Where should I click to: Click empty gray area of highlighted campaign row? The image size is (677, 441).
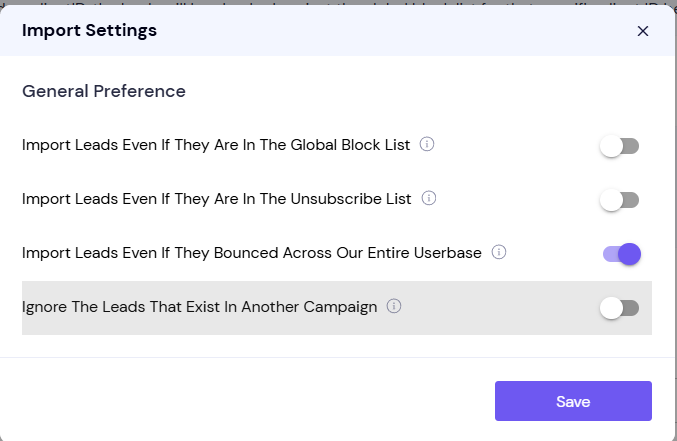[x=497, y=308]
